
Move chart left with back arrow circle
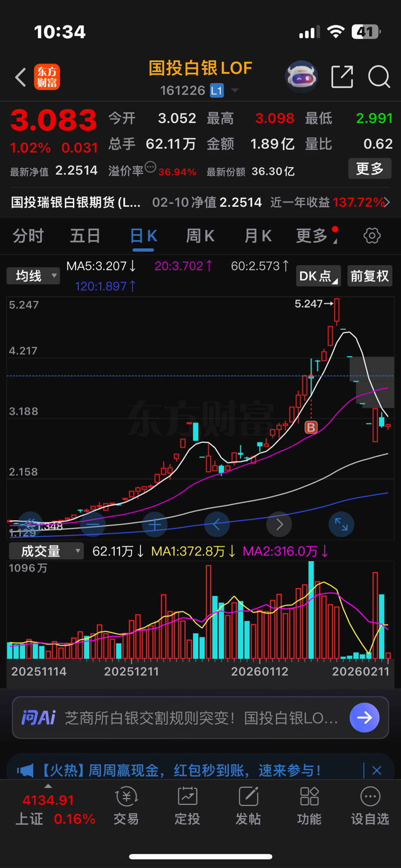click(x=217, y=525)
